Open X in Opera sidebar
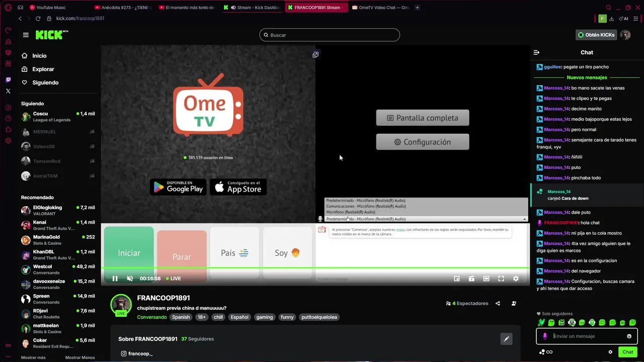Image resolution: width=644 pixels, height=362 pixels. click(x=8, y=91)
